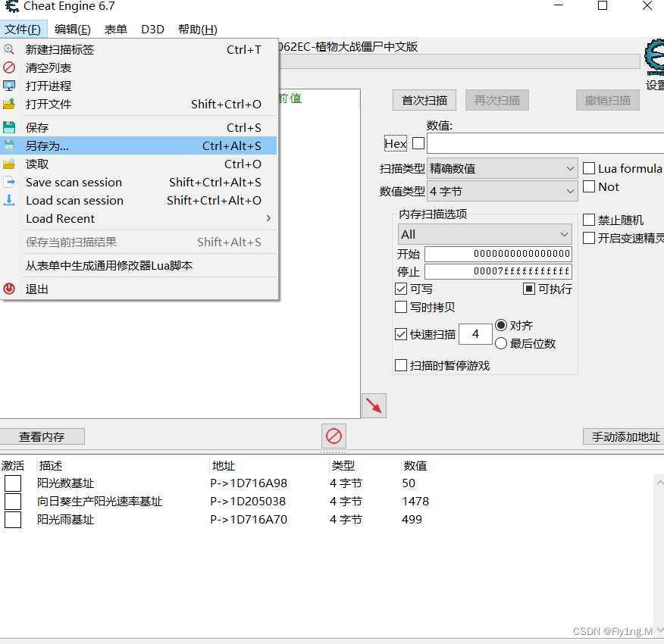Click the magnifier icon beside 新建扫描标签
664x644 pixels.
(9, 49)
